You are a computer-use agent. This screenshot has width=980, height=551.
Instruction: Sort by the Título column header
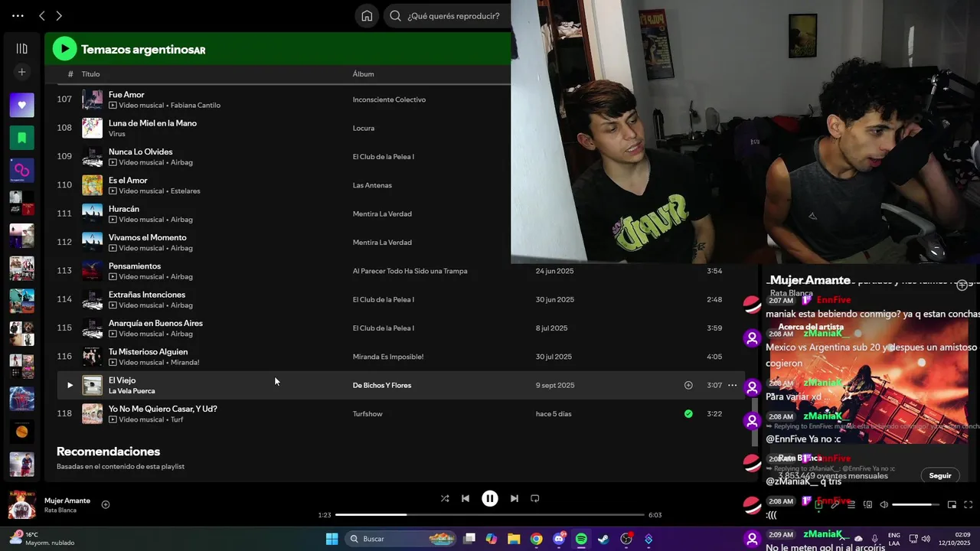90,74
